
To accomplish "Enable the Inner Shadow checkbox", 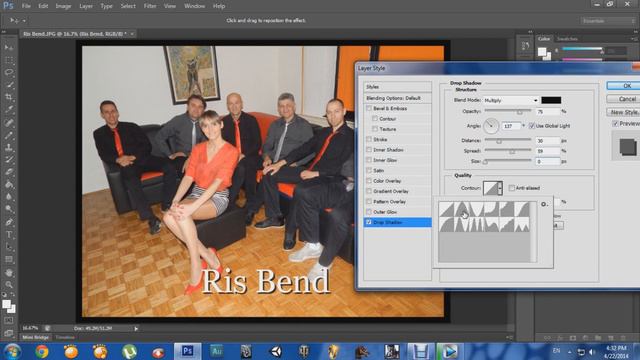I will coord(369,150).
